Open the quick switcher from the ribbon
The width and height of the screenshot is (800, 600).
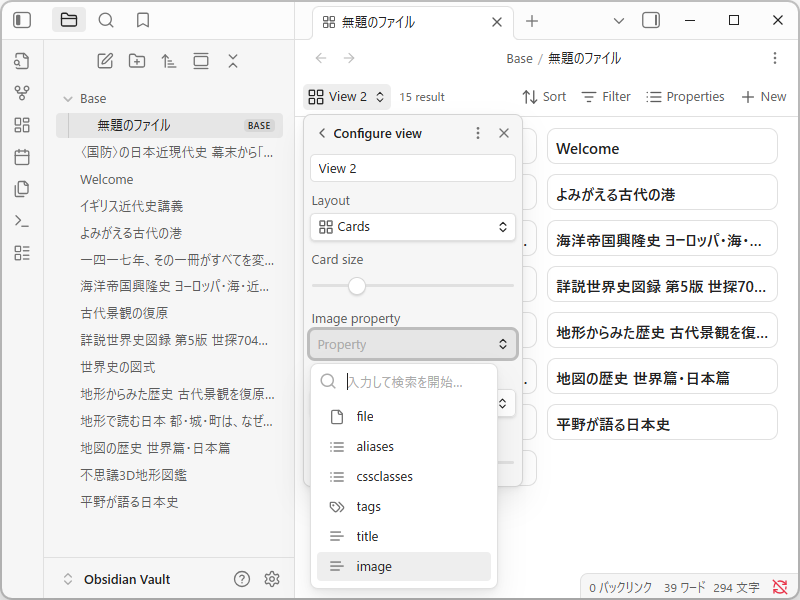(x=104, y=20)
